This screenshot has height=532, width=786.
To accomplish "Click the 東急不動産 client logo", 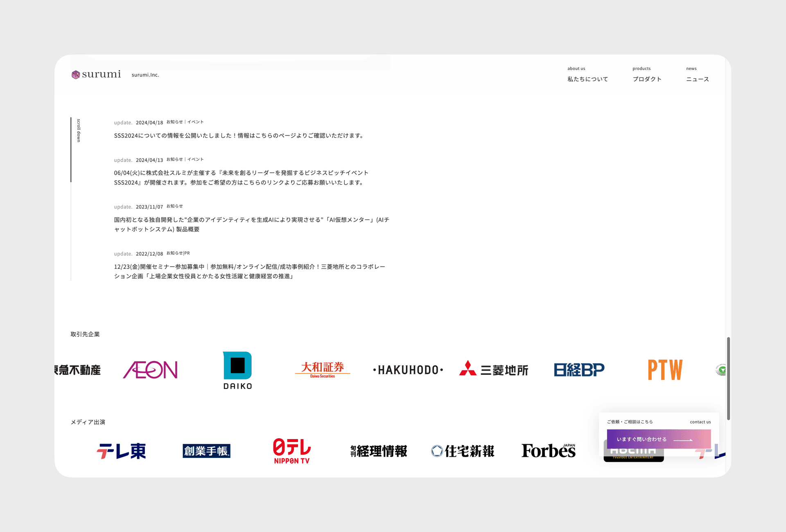I will pos(77,370).
